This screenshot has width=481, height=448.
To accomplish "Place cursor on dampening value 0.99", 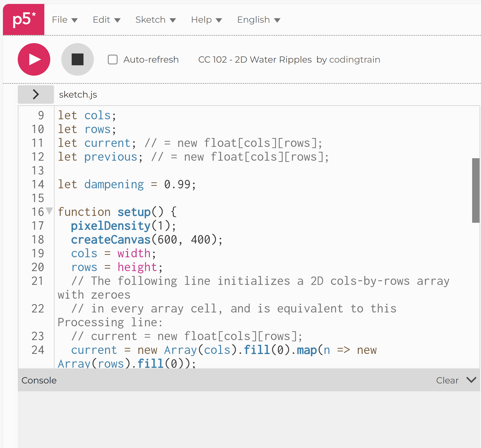I will pyautogui.click(x=177, y=184).
